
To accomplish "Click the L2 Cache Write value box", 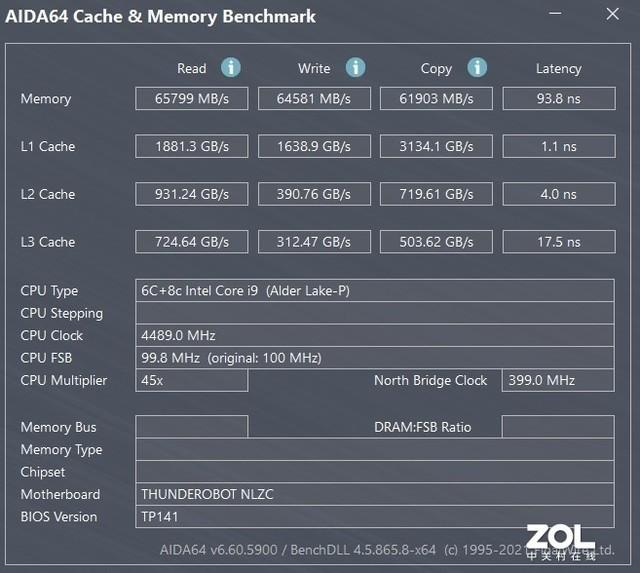I will click(x=314, y=194).
